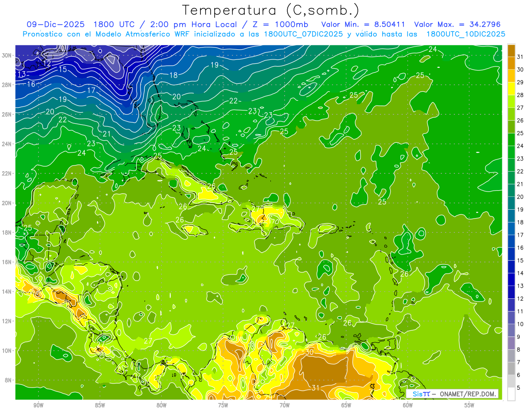Image resolution: width=532 pixels, height=411 pixels.
Task: Click "Valor Max. = 34.2796" text
Action: (457, 24)
